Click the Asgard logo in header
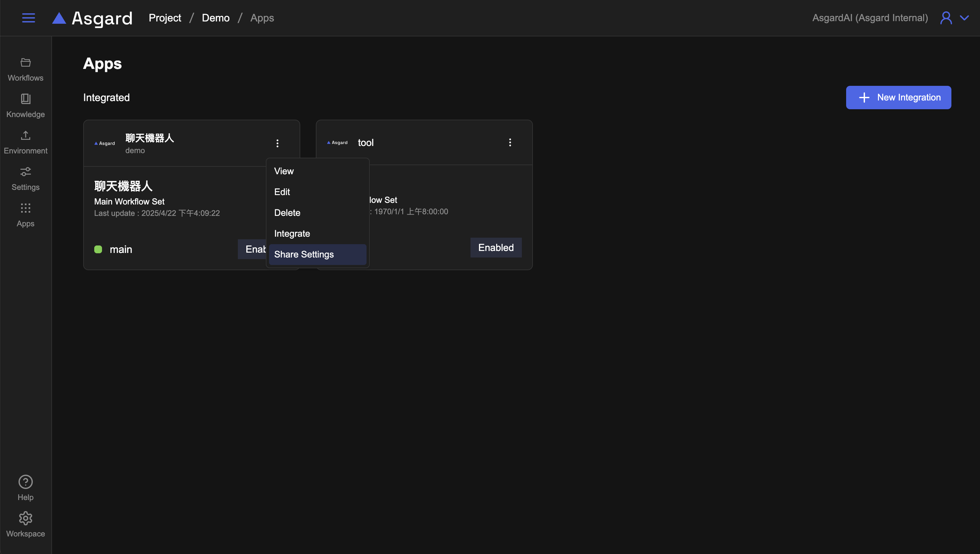The width and height of the screenshot is (980, 554). coord(93,18)
